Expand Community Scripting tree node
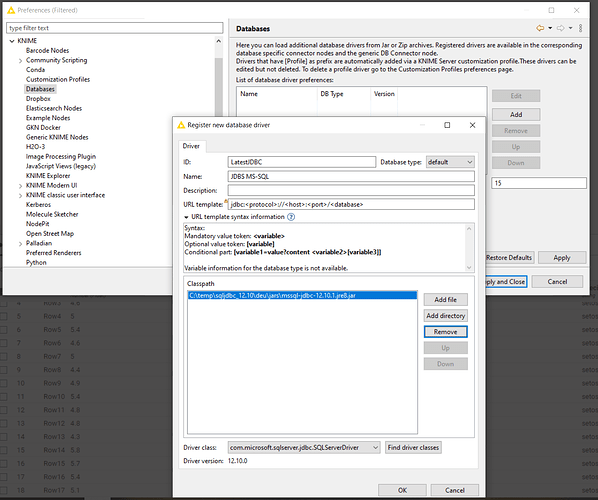The height and width of the screenshot is (500, 598). point(21,60)
